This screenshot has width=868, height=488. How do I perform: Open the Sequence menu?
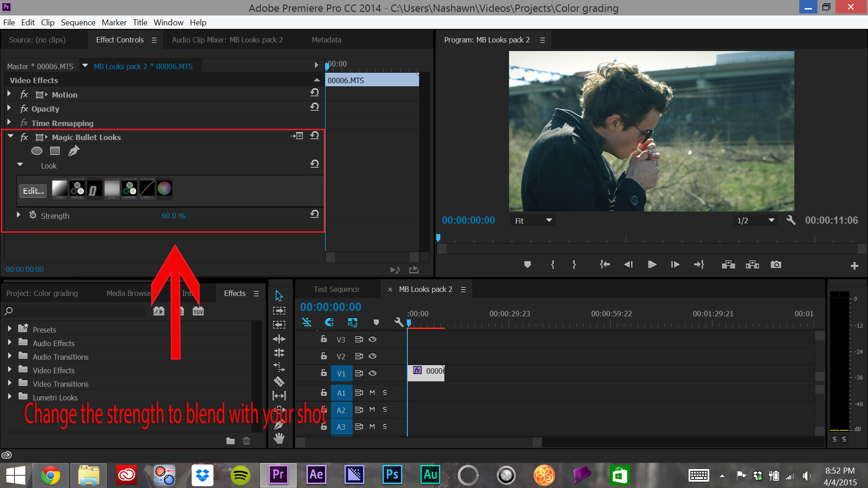pos(78,23)
